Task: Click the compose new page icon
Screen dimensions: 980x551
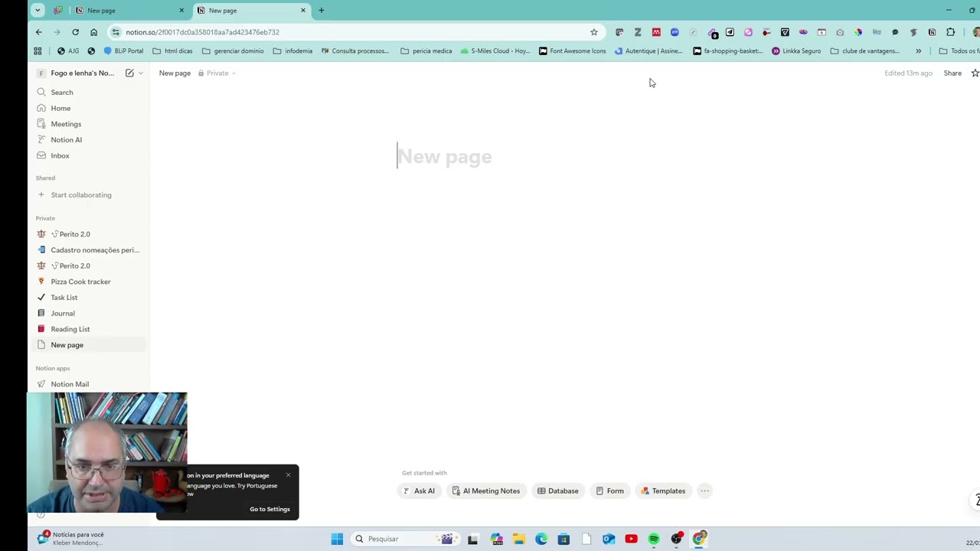Action: (129, 73)
